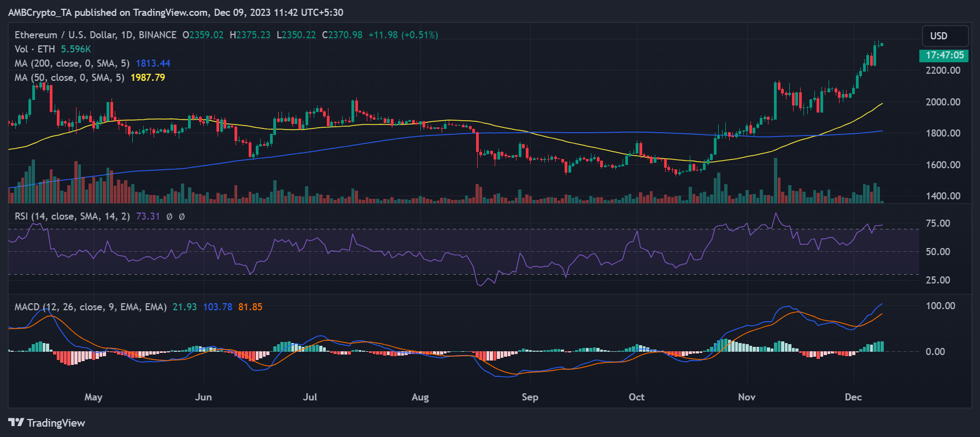Click the O2359.02 open price value
This screenshot has height=437, width=980.
203,35
